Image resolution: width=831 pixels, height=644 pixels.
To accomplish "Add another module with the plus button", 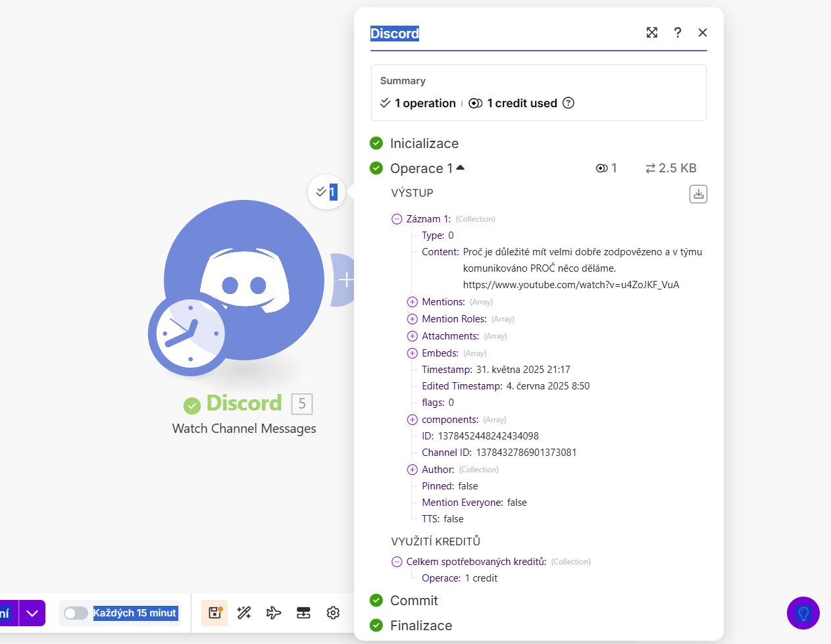I will pos(345,280).
